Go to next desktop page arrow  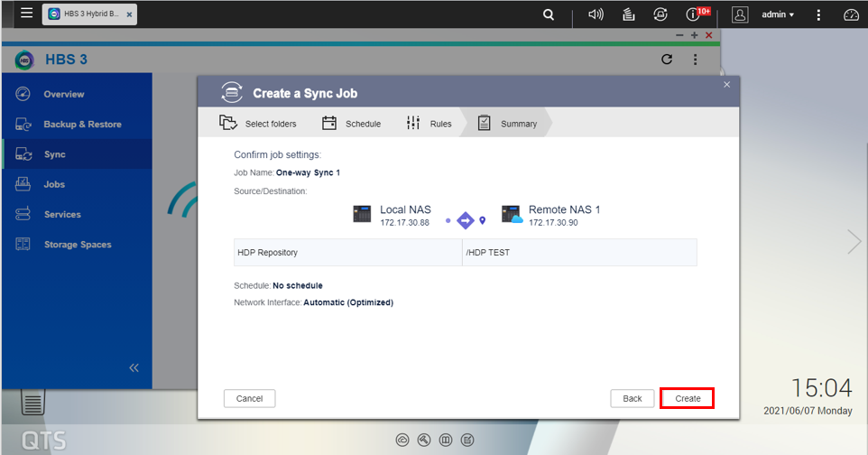pyautogui.click(x=854, y=242)
